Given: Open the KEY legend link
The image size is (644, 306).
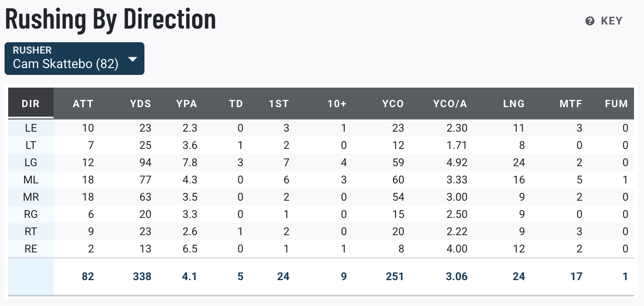Looking at the screenshot, I should pos(611,21).
